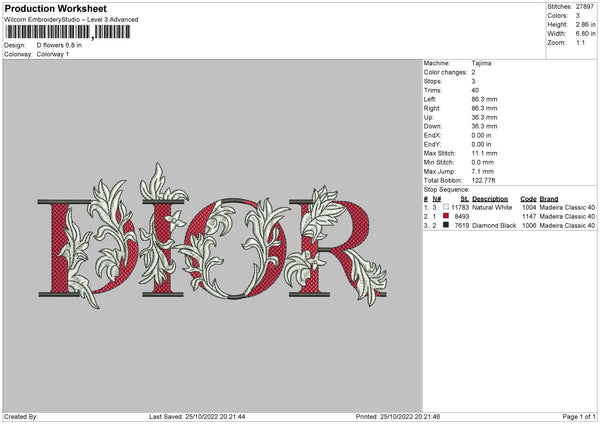Click the Max Stitch value 11.1 mm

click(484, 153)
